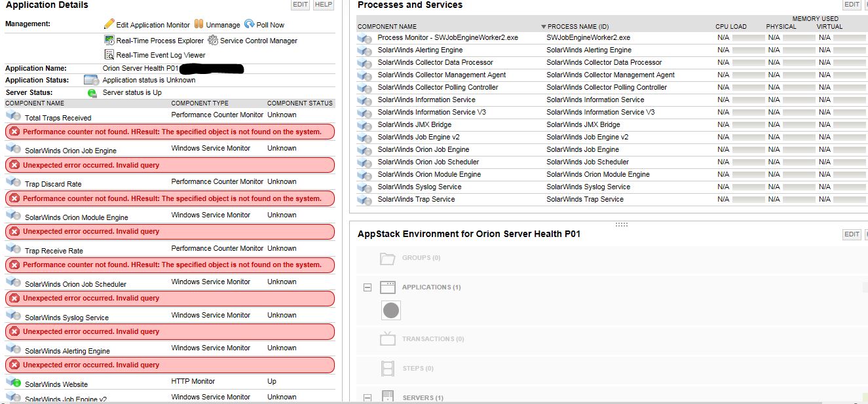Click the SolarWinds Syslog Service component icon in Application Details
The width and height of the screenshot is (868, 404).
[13, 316]
